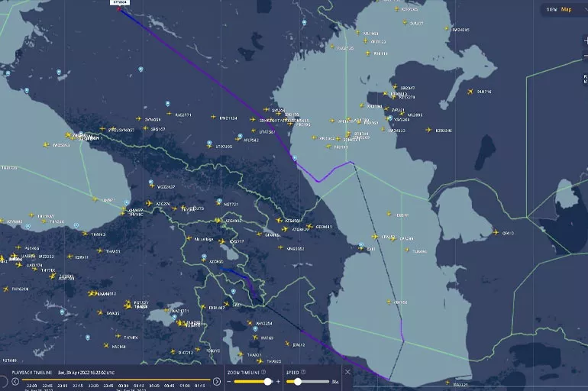Close the playback timeline panel
This screenshot has height=391, width=588.
click(347, 372)
